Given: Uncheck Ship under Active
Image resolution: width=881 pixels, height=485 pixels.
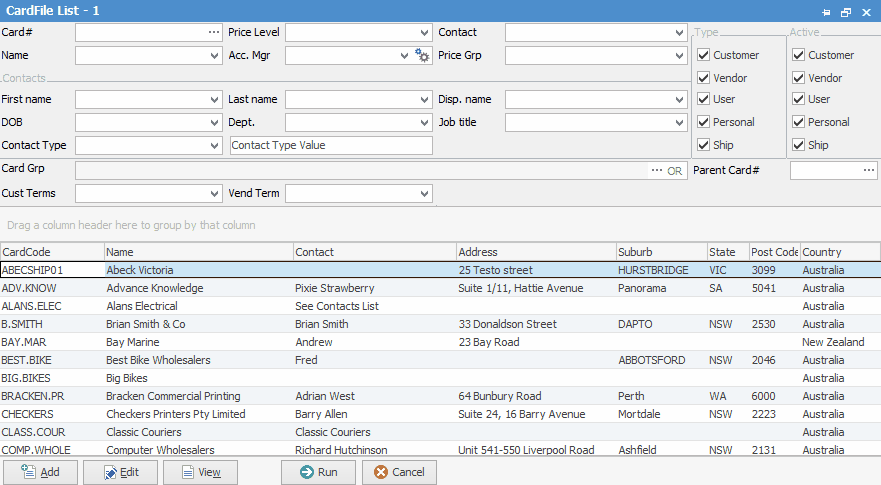Looking at the screenshot, I should [x=798, y=145].
